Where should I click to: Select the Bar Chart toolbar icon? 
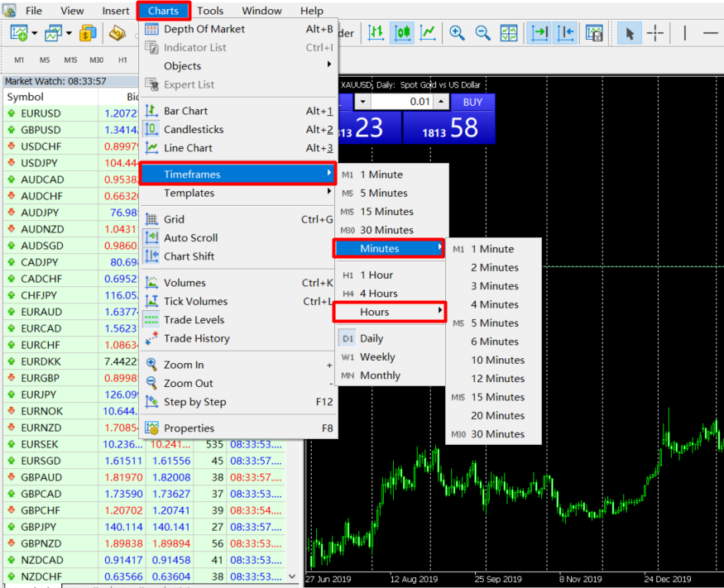(377, 34)
